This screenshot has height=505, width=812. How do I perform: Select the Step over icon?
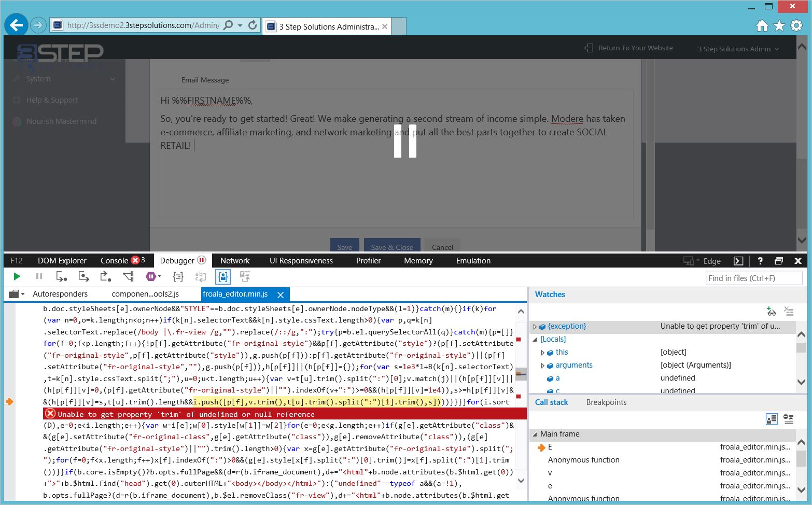coord(85,276)
